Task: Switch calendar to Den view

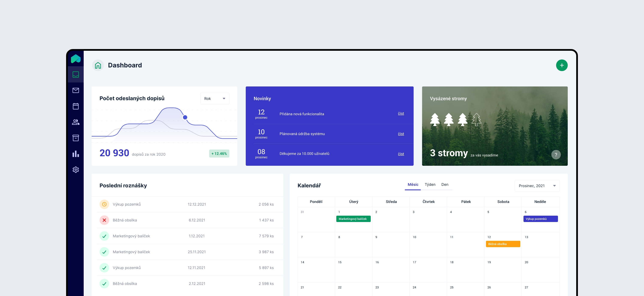Action: point(444,184)
